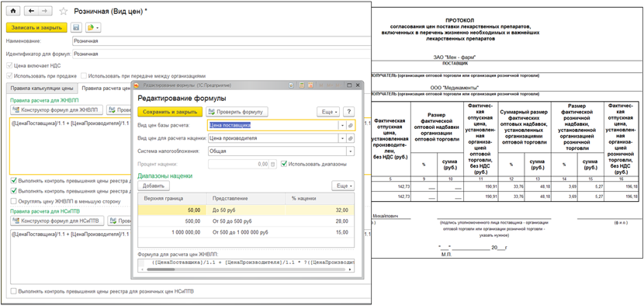Select the Правила расчета цен tab

106,89
